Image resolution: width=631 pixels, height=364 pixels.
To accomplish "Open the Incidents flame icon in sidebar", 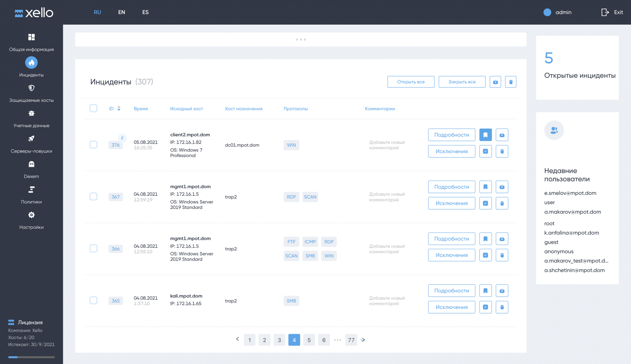I will tap(31, 63).
